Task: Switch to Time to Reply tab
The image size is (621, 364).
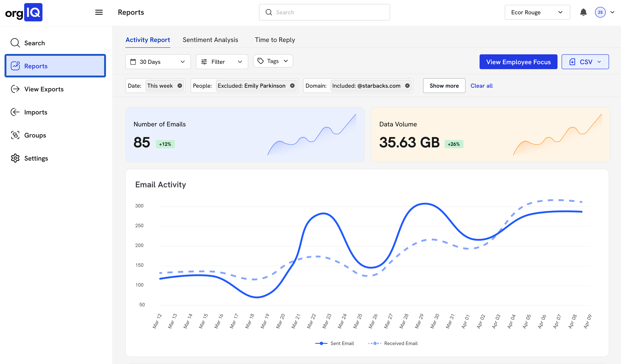Action: [275, 40]
